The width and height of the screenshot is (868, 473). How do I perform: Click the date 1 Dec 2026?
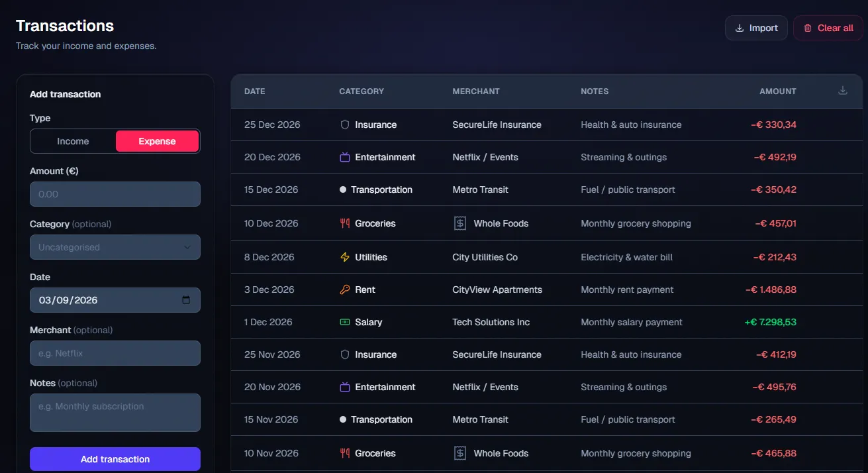point(268,322)
